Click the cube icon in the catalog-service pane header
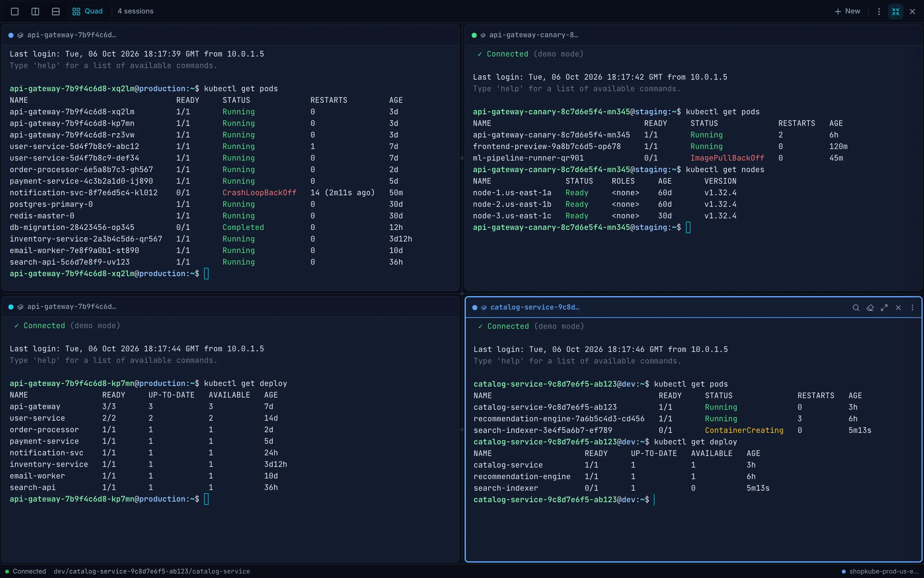Viewport: 924px width, 578px height. 484,308
